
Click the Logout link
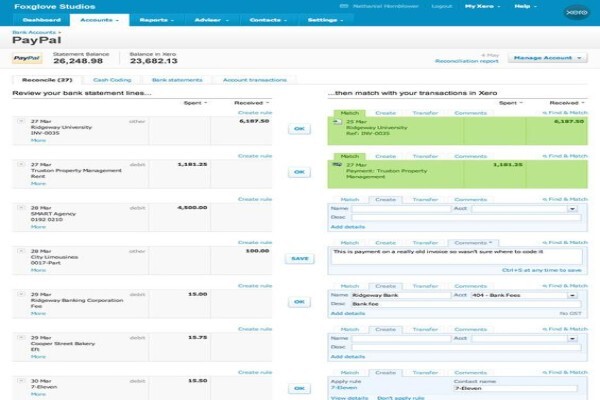point(442,6)
